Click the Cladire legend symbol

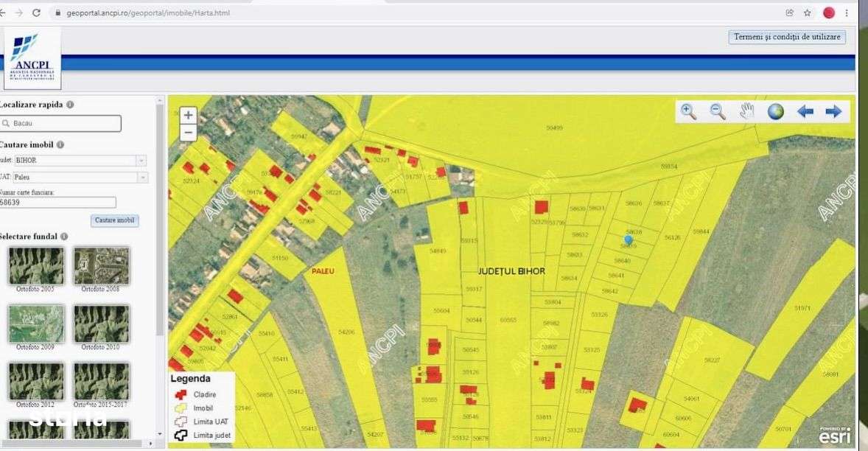click(x=181, y=394)
